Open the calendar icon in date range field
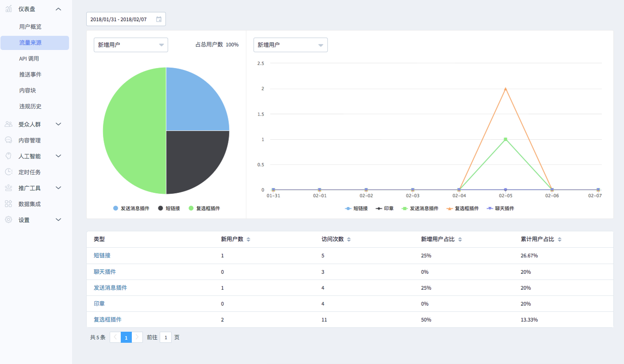624x364 pixels. pos(159,19)
